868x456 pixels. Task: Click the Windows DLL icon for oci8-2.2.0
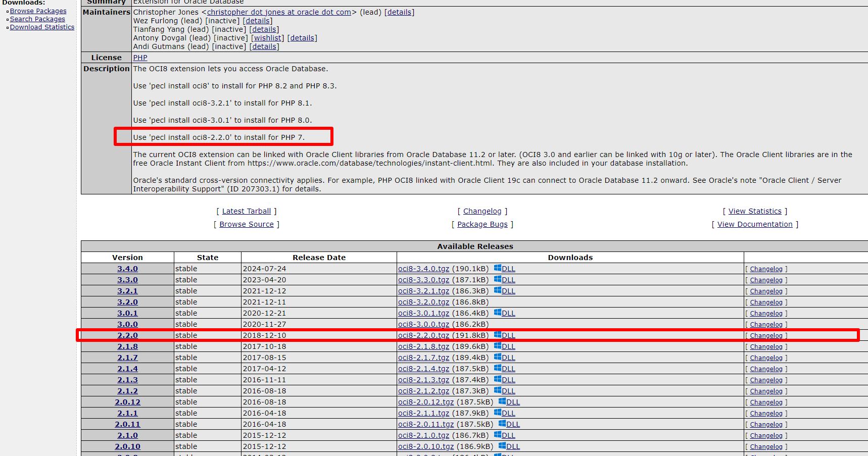pyautogui.click(x=498, y=335)
